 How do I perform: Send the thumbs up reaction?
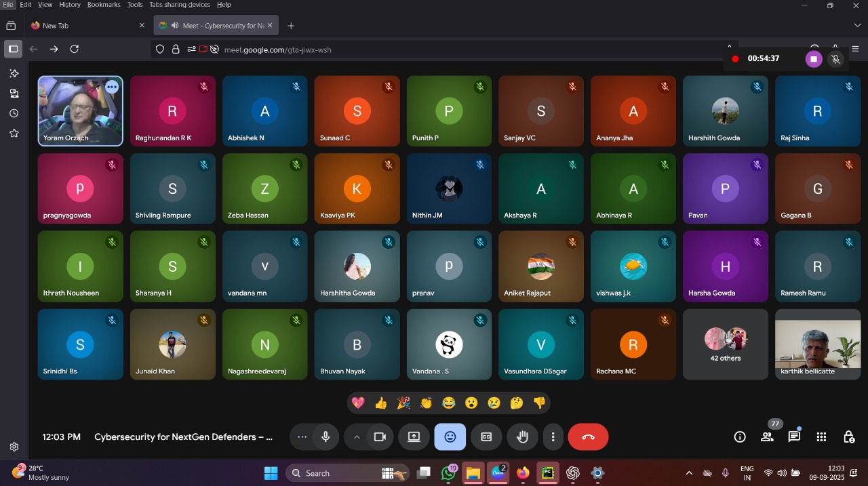380,403
